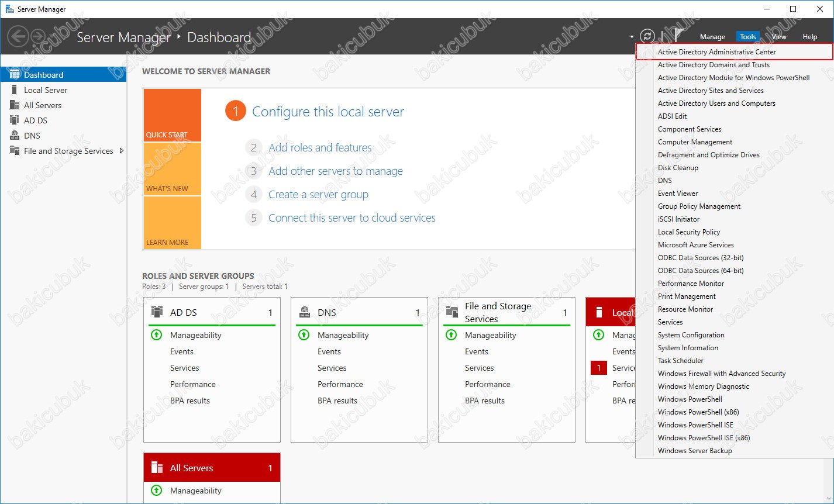Open Component Services from Tools menu
Screen dimensions: 834x504
[690, 129]
